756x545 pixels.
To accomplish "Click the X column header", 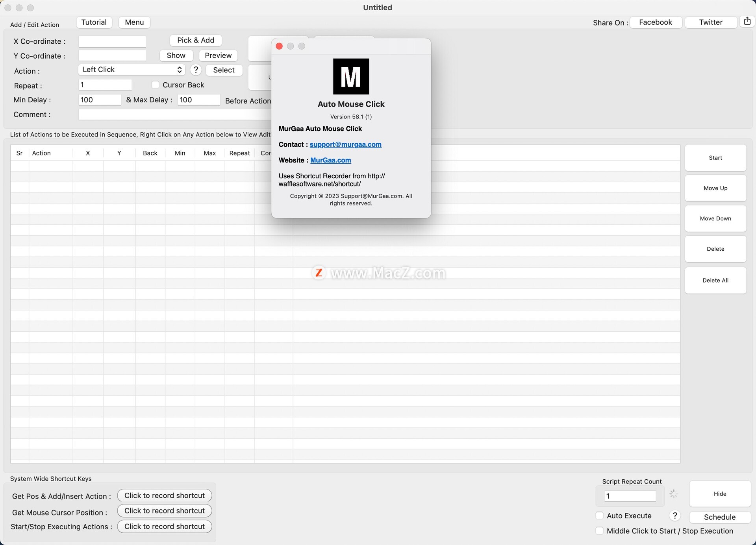I will (x=88, y=153).
